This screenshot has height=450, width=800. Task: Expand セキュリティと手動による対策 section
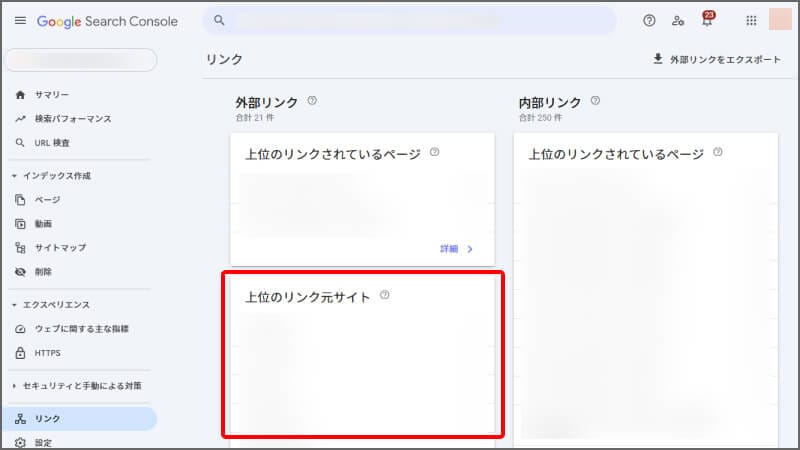[x=14, y=385]
